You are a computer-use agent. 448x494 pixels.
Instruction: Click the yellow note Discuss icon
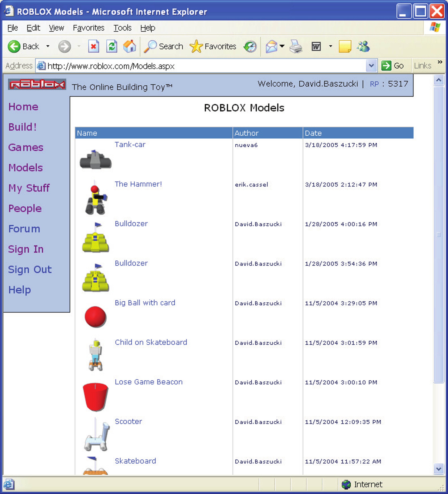point(345,46)
